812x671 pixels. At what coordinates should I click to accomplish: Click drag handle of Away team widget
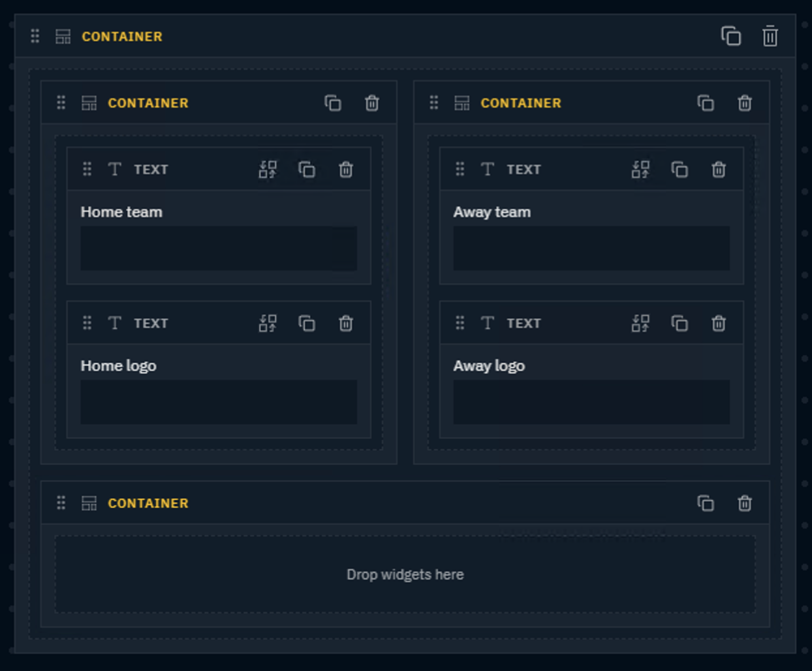(x=460, y=169)
